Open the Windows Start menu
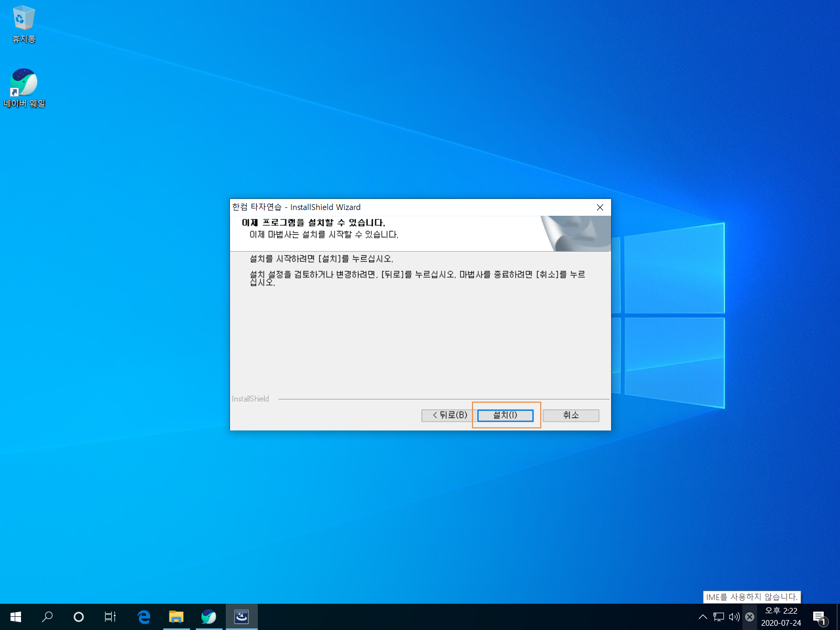Viewport: 840px width, 630px height. 16,617
